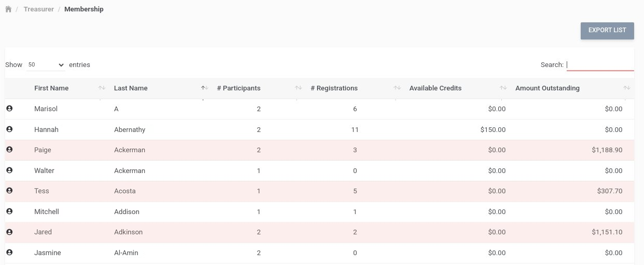The height and width of the screenshot is (265, 644).
Task: Open Mitchell Addison's profile icon
Action: point(9,211)
